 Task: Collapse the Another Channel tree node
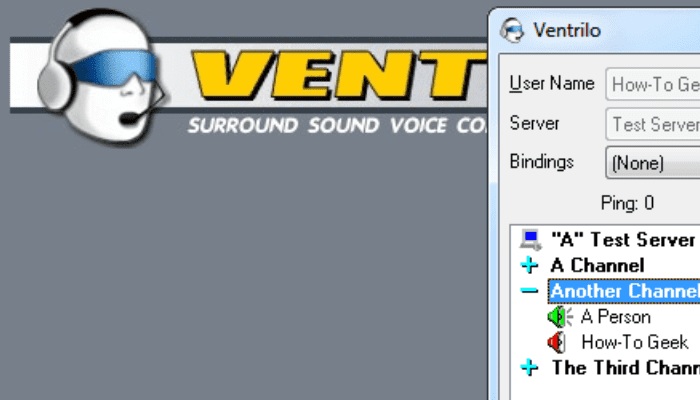(x=529, y=291)
